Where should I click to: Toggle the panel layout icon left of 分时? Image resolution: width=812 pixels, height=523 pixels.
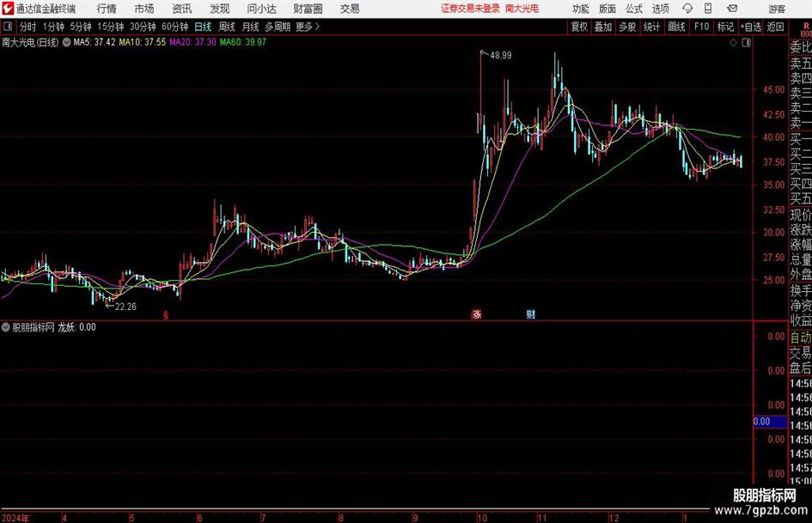tap(8, 27)
